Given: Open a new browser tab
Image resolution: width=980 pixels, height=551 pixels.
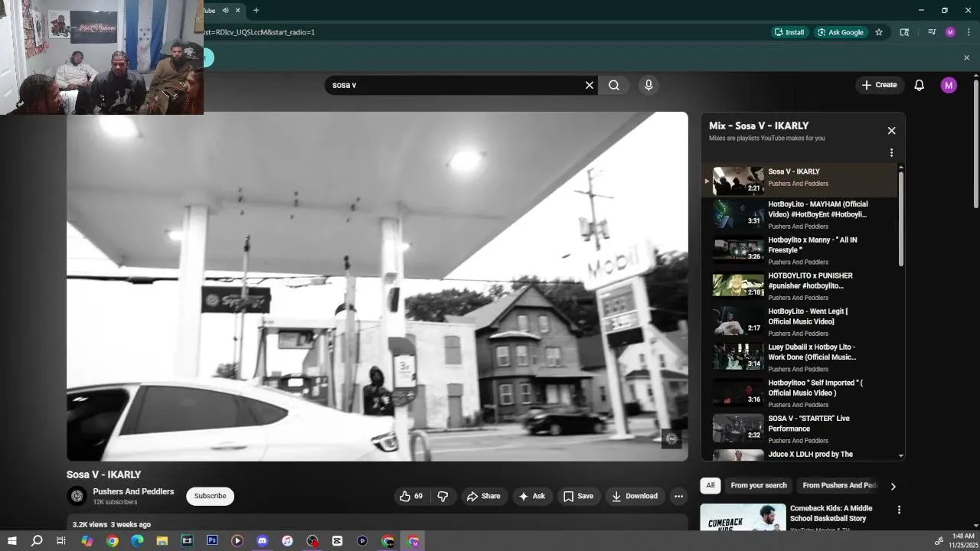Looking at the screenshot, I should pos(256,10).
